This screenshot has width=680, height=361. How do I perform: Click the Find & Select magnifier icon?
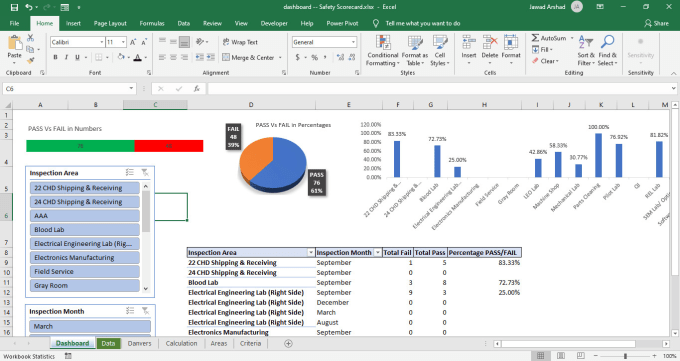coord(607,43)
